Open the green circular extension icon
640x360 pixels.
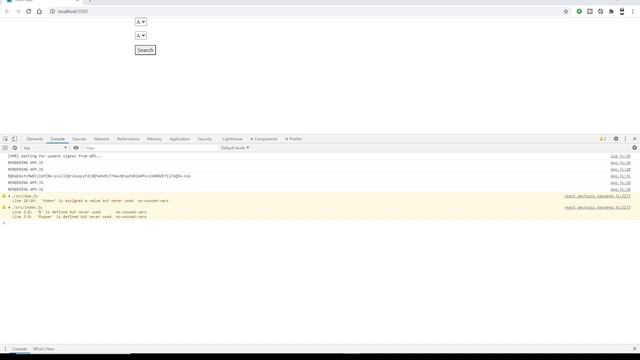pos(579,11)
